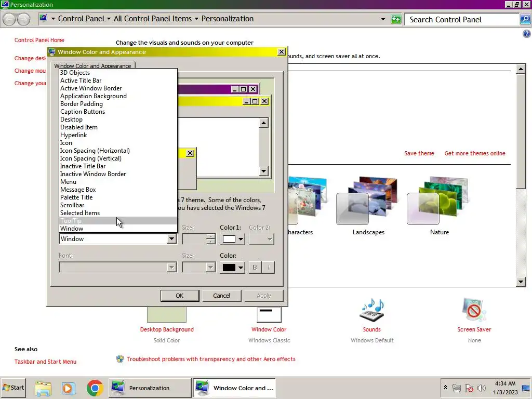Switch to Personalization taskbar button
Viewport: 532px width, 399px height.
tap(150, 388)
